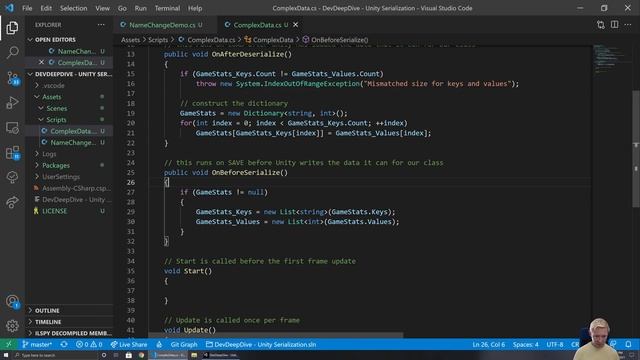The height and width of the screenshot is (360, 640).
Task: Open the Explorer view in the activity bar
Action: click(12, 28)
